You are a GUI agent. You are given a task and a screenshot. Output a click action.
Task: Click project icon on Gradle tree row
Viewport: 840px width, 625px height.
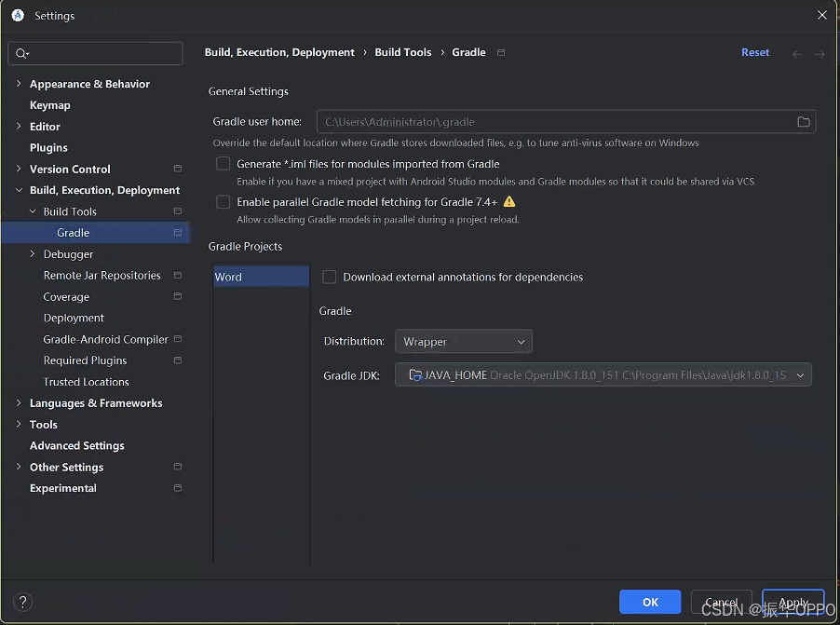pyautogui.click(x=178, y=233)
